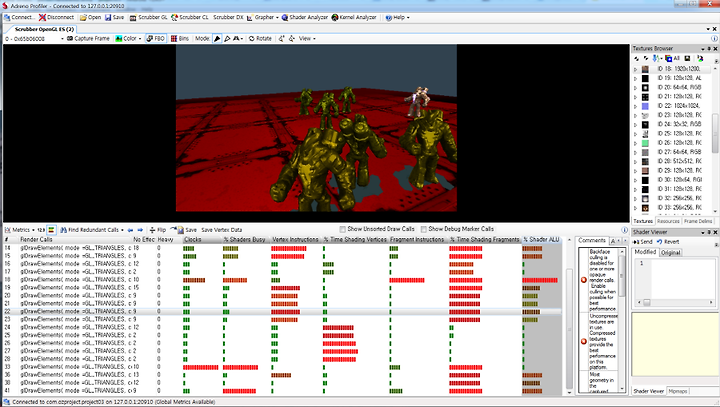Click Save Vertex Data
720x407 pixels.
(221, 230)
